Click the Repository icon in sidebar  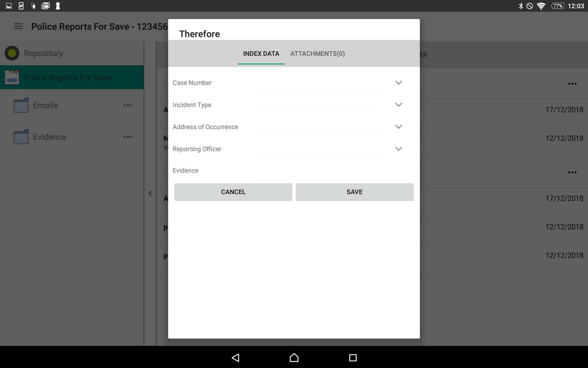(x=12, y=53)
